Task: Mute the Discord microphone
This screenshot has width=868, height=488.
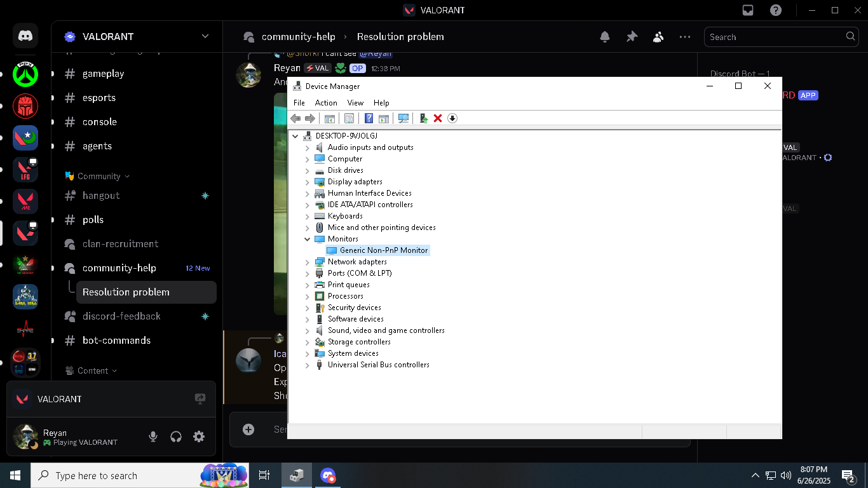Action: (153, 437)
